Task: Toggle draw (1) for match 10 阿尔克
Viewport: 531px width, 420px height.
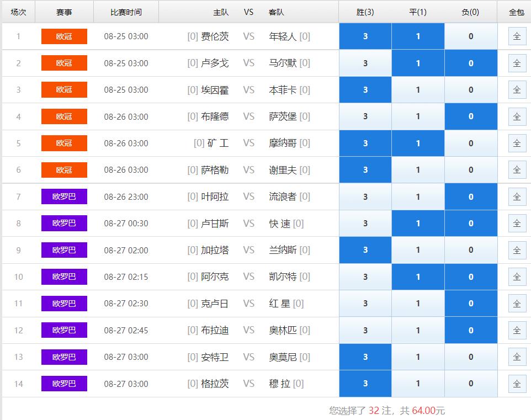Action: tap(418, 277)
